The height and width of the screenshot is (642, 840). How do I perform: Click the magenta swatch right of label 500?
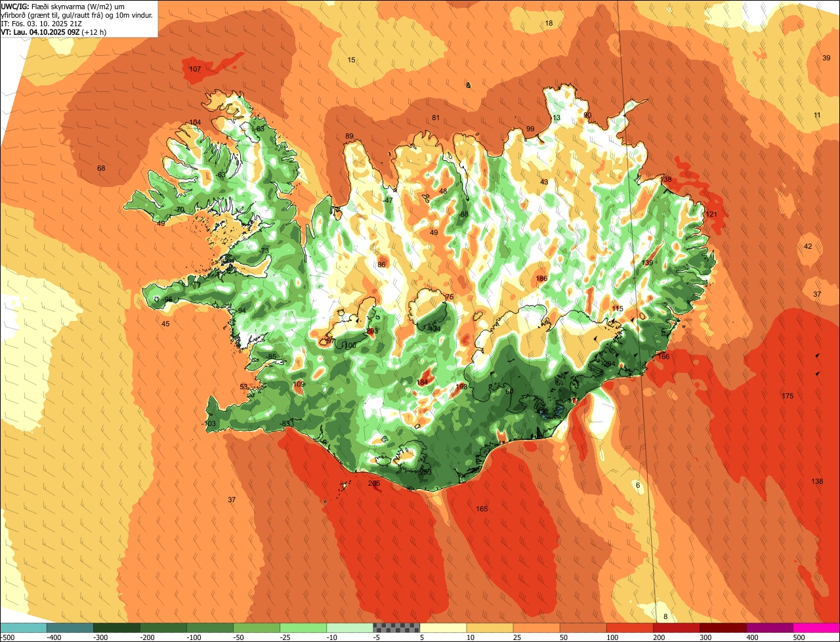[816, 628]
